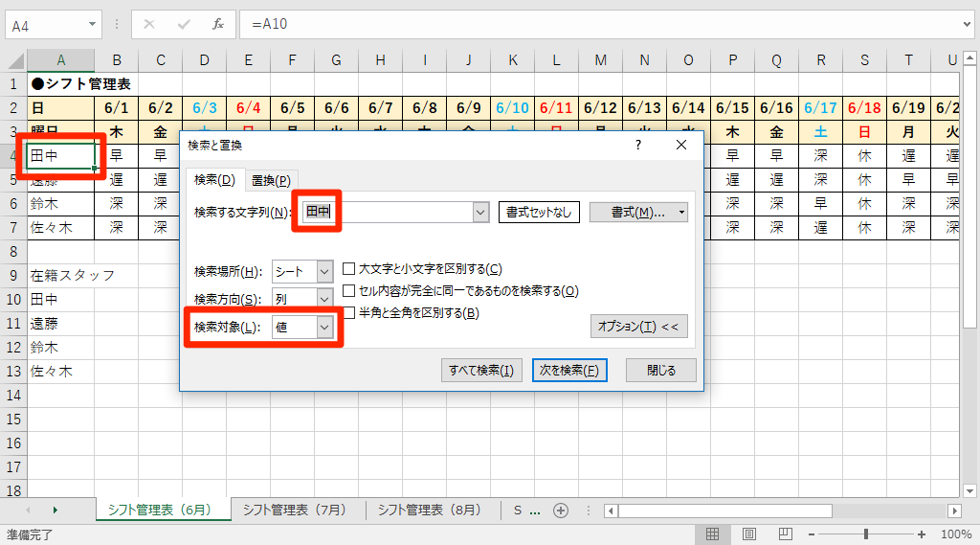980x545 pixels.
Task: Click the select-all corner triangle of the sheet
Action: (x=15, y=60)
